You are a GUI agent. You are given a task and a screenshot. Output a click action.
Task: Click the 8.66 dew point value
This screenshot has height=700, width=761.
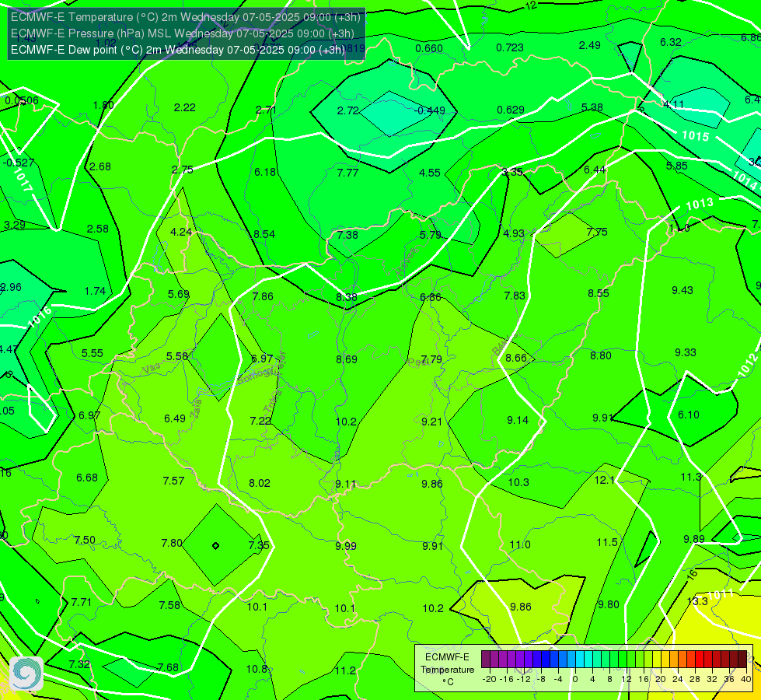516,358
